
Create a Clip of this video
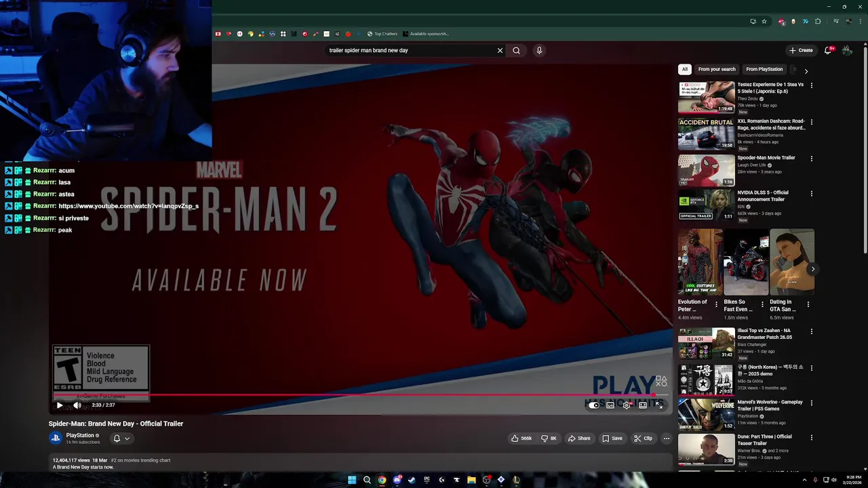pyautogui.click(x=643, y=439)
